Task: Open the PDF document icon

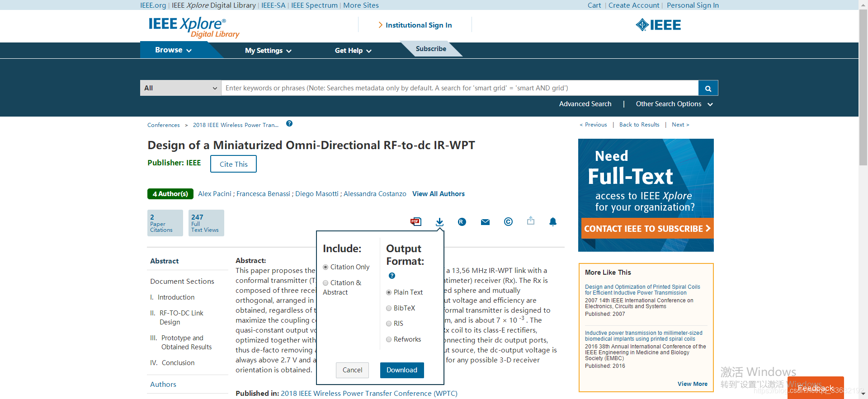Action: (x=415, y=221)
